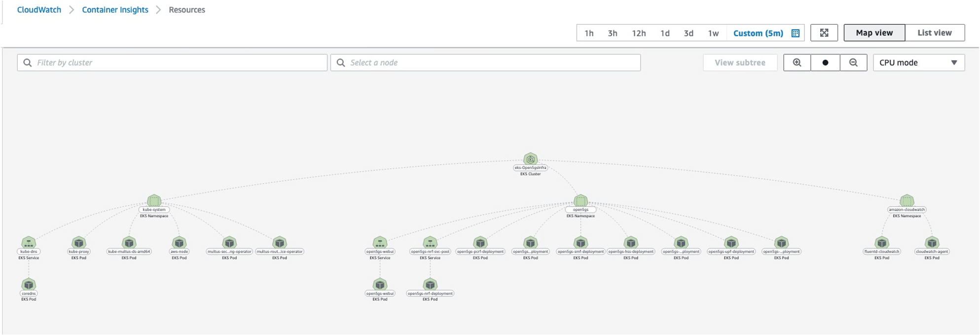Choose the 1w time range option

pos(713,33)
